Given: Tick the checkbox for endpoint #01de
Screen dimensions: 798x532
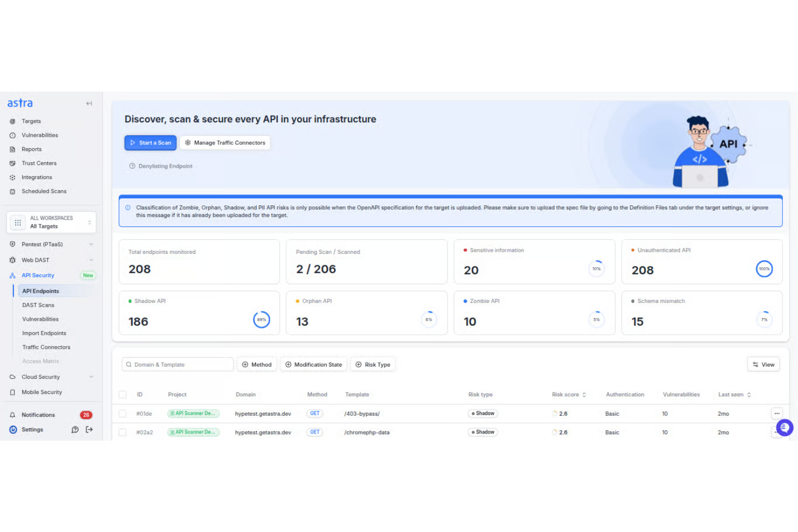Looking at the screenshot, I should coord(122,413).
